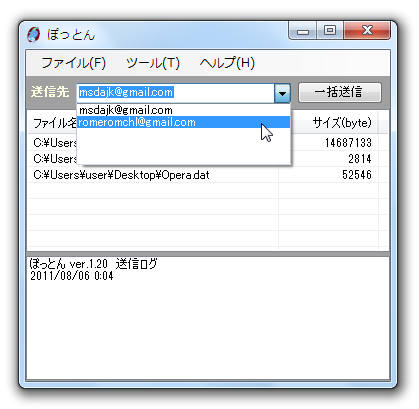Open the ヘルプ(H) menu
419x409 pixels.
point(227,63)
